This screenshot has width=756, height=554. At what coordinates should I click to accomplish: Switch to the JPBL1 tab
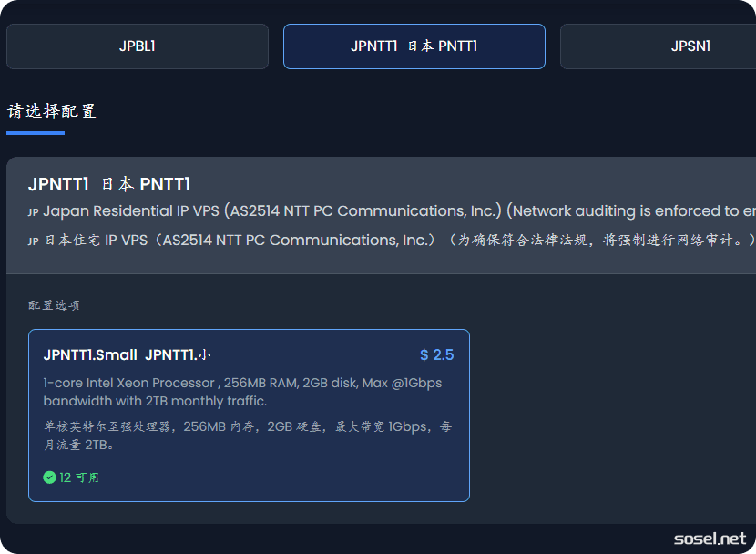coord(138,46)
